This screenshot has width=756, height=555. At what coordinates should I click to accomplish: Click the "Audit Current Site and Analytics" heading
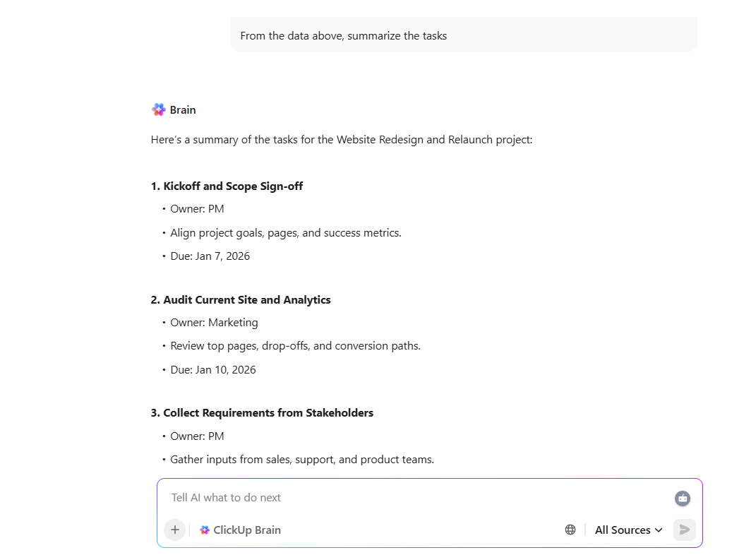pos(247,300)
